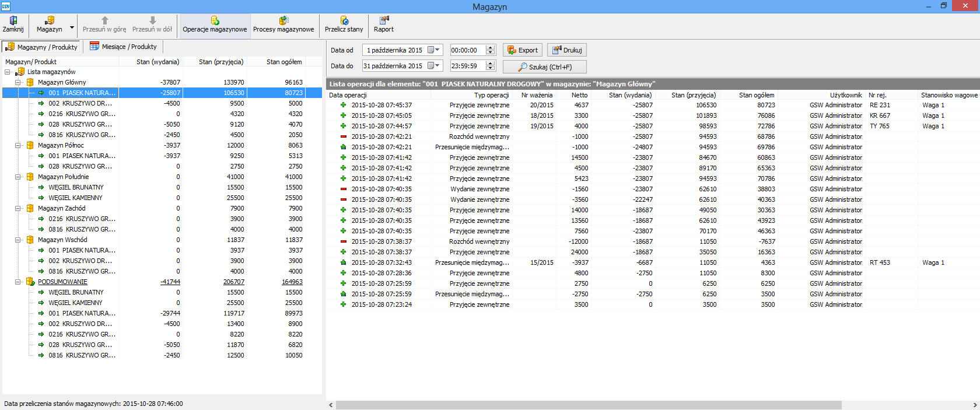
Task: Switch to the Miesiące / Produkty tab
Action: 123,47
